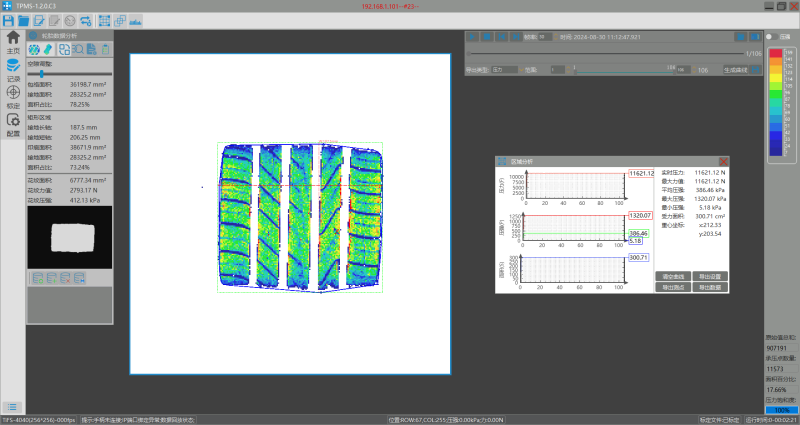The width and height of the screenshot is (800, 425).
Task: Open the 导出类型 export type dropdown
Action: 505,69
